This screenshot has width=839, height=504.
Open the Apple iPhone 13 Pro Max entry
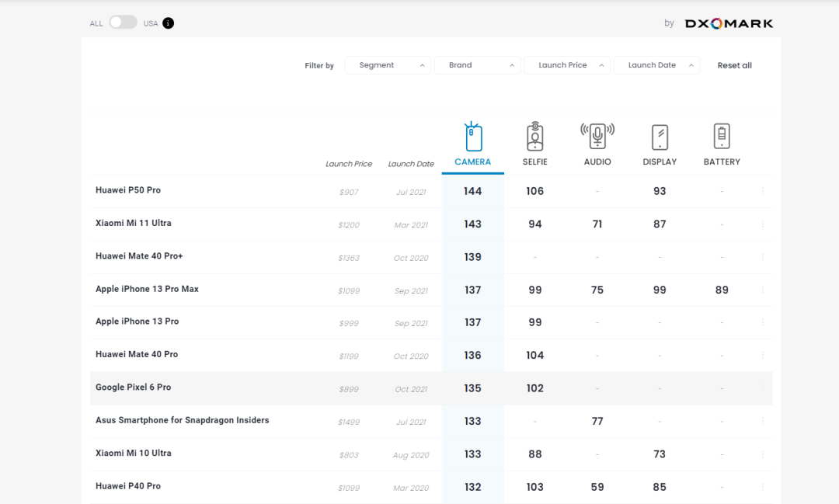147,289
